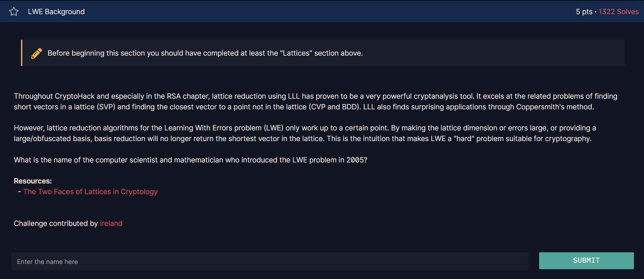Collapse the LWE Background challenge header
Screen dimensions: 644x279
tap(56, 12)
